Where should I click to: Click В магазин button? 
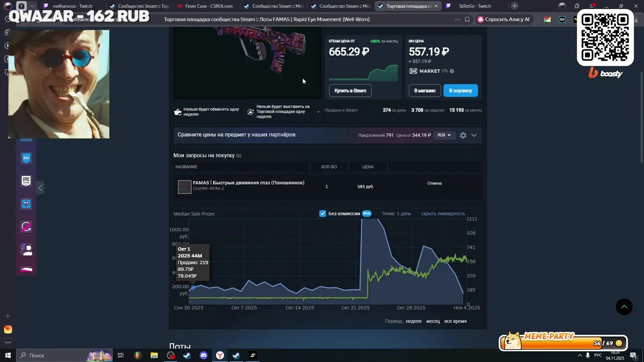424,90
